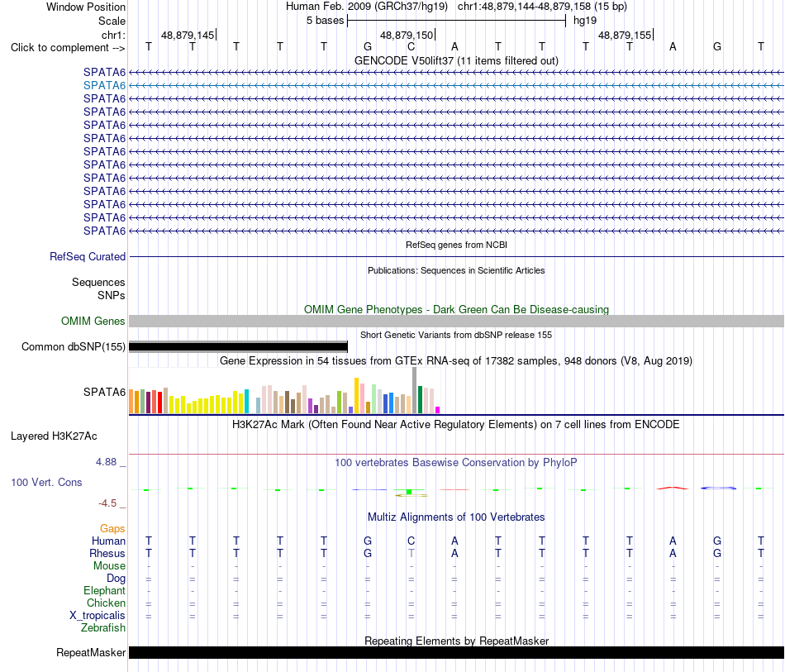Click the Layered H3K27Ac track label
The width and height of the screenshot is (785, 672).
(54, 436)
